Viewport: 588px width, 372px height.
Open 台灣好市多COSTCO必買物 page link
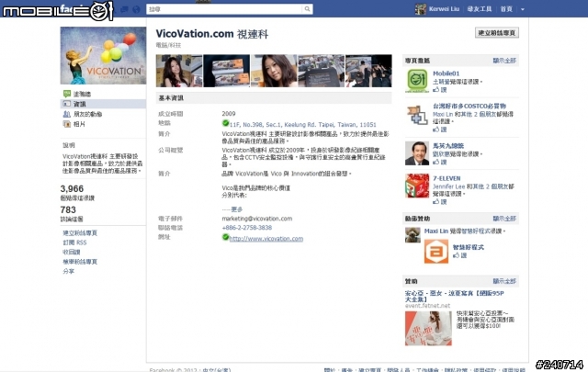coord(469,107)
